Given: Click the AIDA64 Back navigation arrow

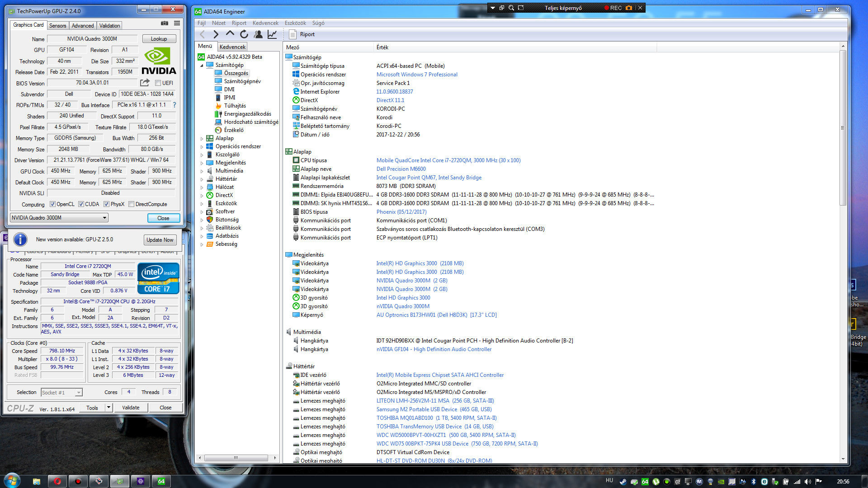Looking at the screenshot, I should tap(203, 34).
